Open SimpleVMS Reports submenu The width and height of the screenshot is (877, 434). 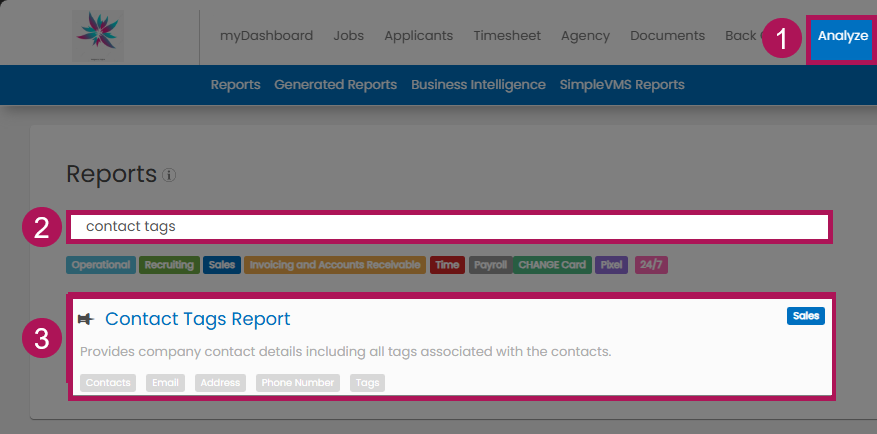(622, 85)
